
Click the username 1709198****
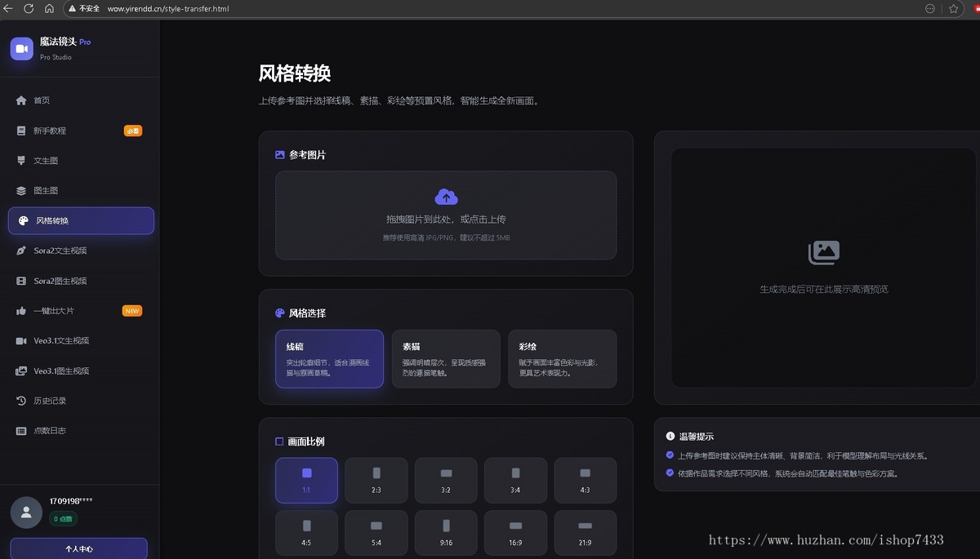[x=71, y=500]
